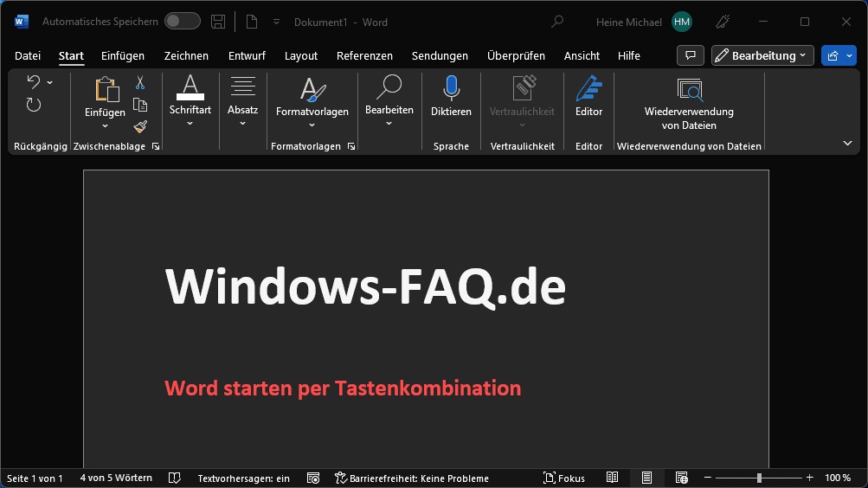The width and height of the screenshot is (868, 488).
Task: Click the Word app icon in title bar
Action: click(x=21, y=22)
